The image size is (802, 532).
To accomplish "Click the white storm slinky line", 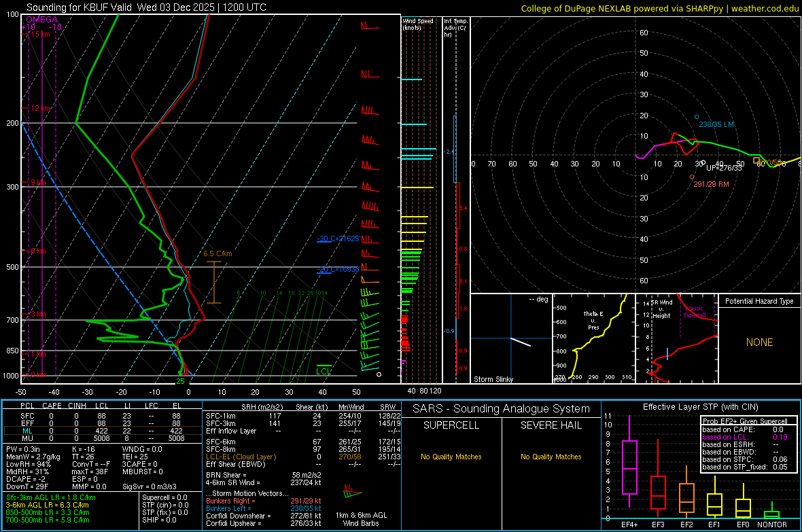I will pyautogui.click(x=521, y=342).
